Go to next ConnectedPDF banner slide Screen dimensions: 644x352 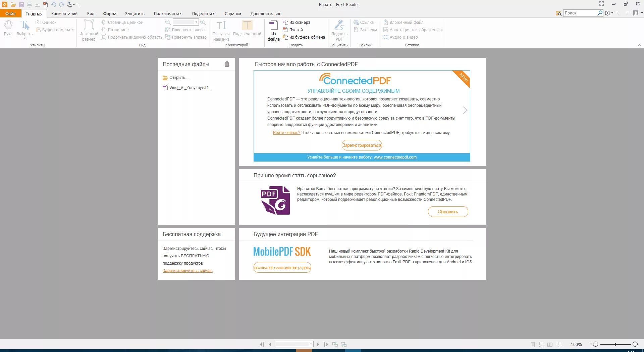click(465, 110)
